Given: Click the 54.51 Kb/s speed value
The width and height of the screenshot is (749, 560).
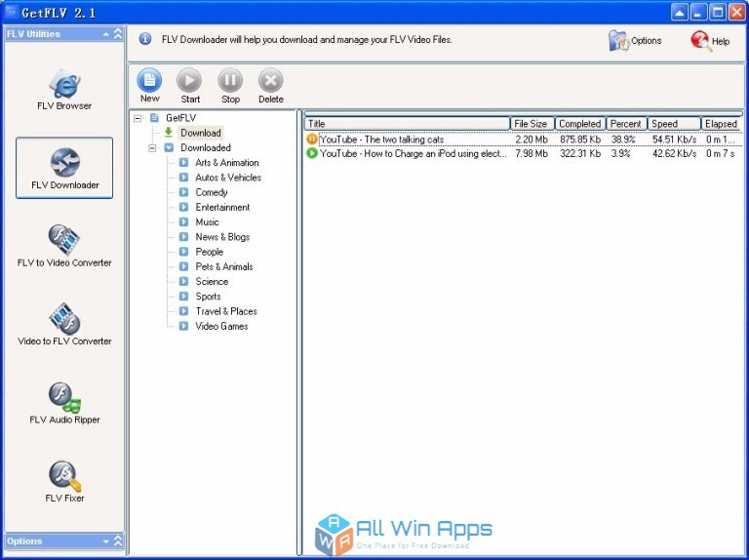Looking at the screenshot, I should click(675, 140).
